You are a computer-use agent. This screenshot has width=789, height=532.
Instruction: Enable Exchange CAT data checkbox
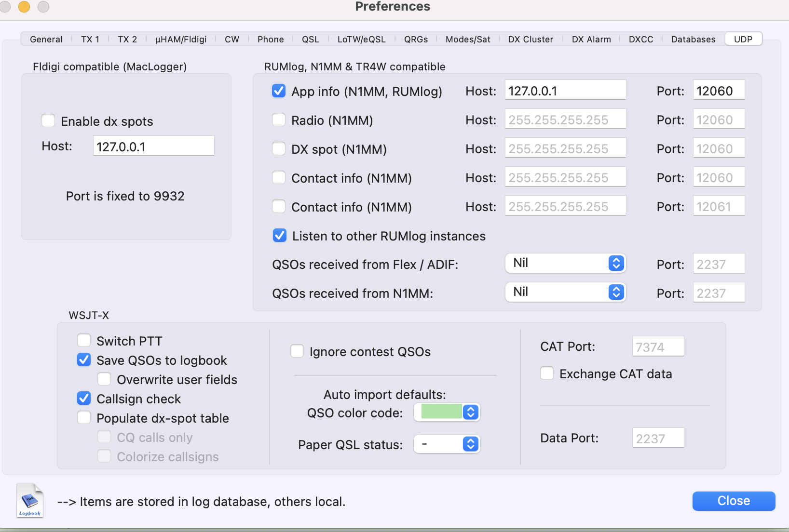547,373
